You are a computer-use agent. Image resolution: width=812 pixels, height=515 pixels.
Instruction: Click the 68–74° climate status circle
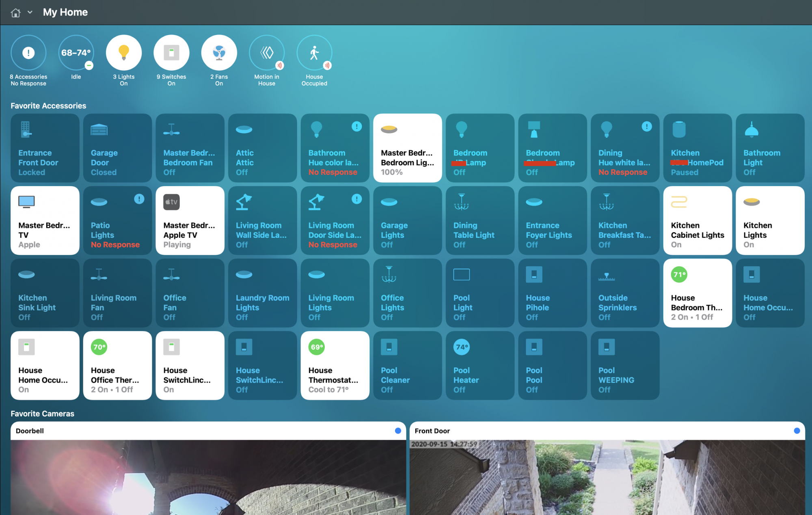[76, 53]
